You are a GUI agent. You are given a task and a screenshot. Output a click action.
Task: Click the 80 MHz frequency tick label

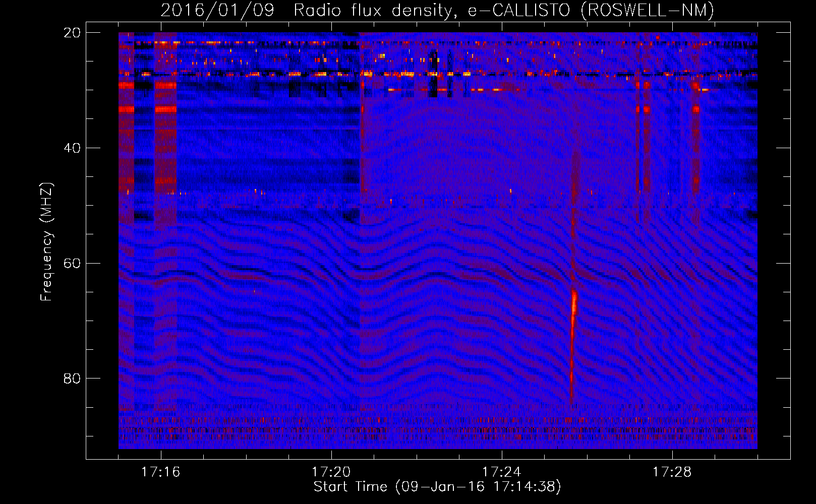pyautogui.click(x=72, y=379)
